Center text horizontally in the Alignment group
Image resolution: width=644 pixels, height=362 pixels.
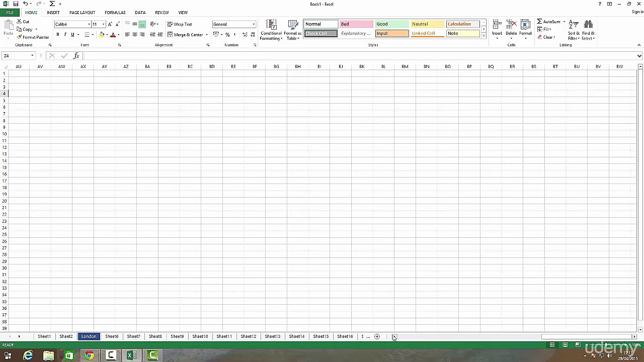pyautogui.click(x=135, y=35)
